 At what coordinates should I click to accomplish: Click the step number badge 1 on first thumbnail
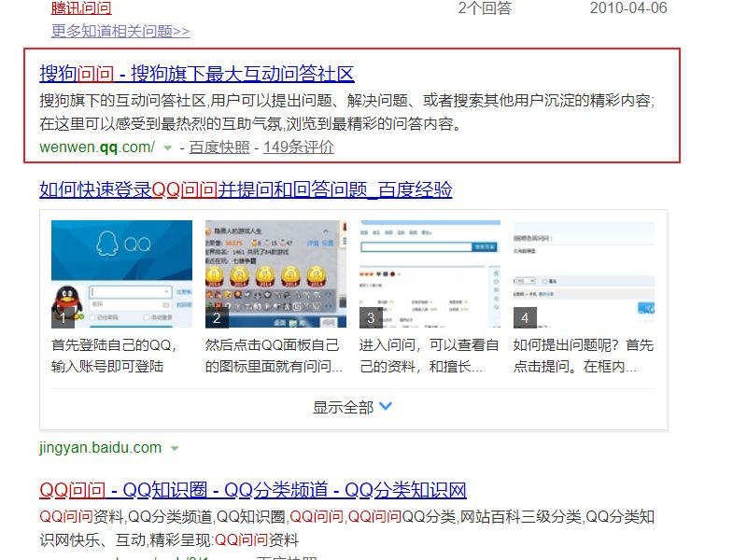coord(61,316)
